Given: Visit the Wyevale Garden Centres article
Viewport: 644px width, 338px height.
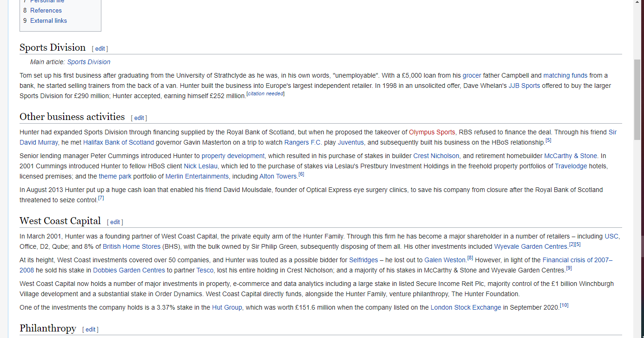Looking at the screenshot, I should [x=531, y=246].
